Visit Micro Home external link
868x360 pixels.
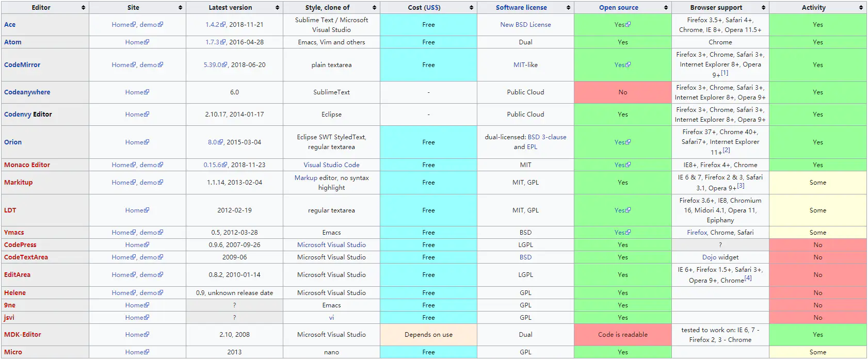point(137,352)
